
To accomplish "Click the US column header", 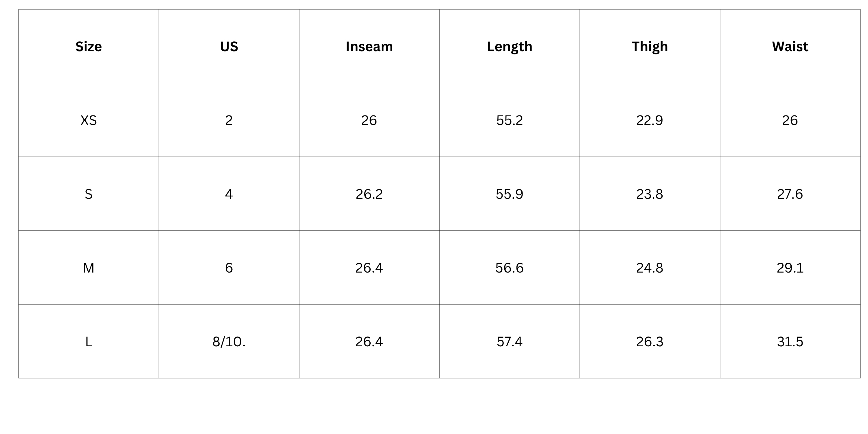I will click(x=229, y=47).
